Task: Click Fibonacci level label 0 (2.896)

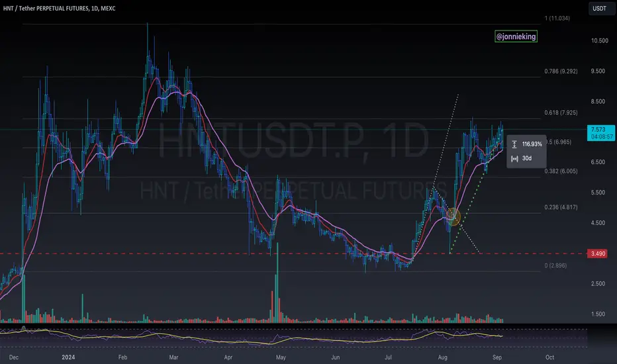Action: 555,265
